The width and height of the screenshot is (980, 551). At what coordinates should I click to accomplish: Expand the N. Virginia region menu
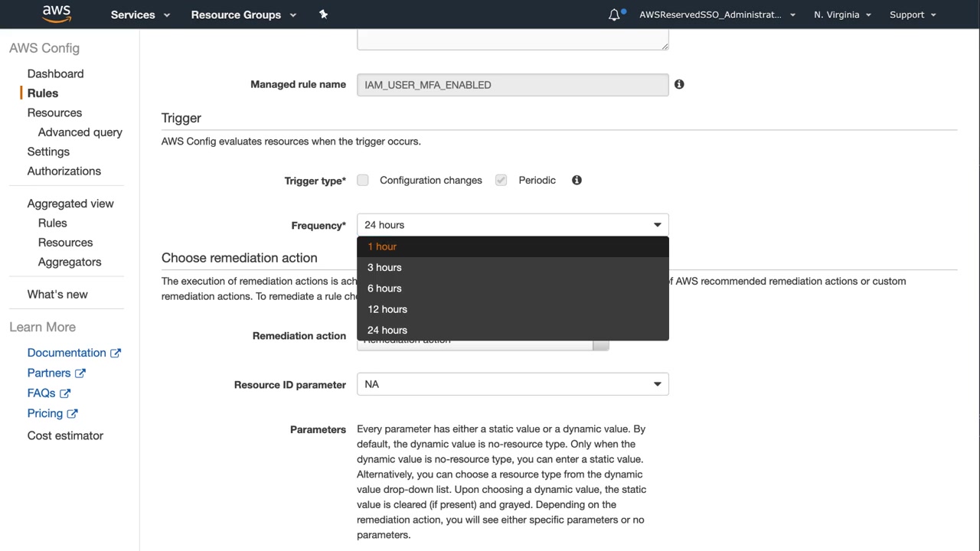coord(842,15)
